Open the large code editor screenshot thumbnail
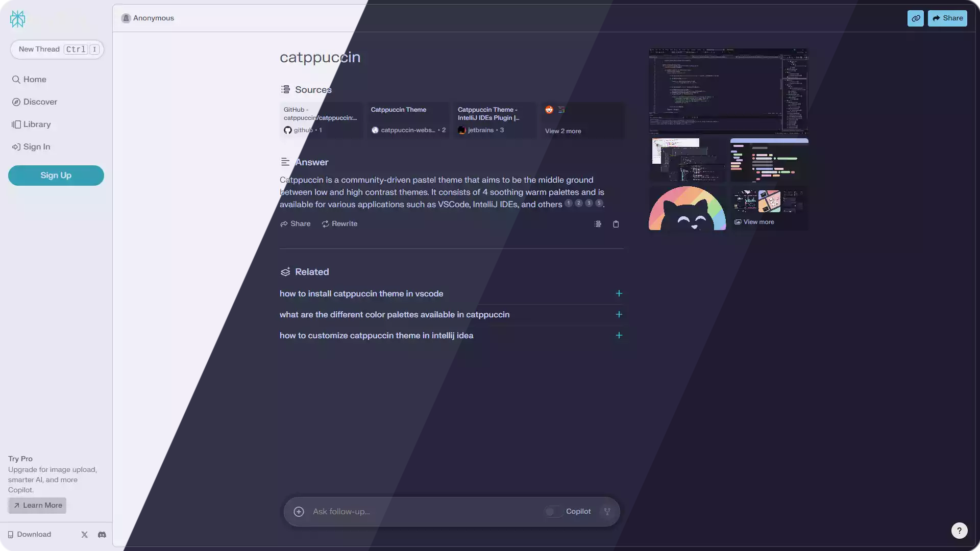Screen dimensions: 980x551 728,91
